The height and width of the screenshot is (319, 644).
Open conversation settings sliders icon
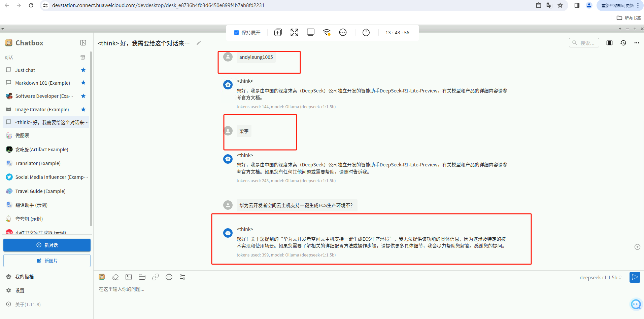tap(182, 277)
